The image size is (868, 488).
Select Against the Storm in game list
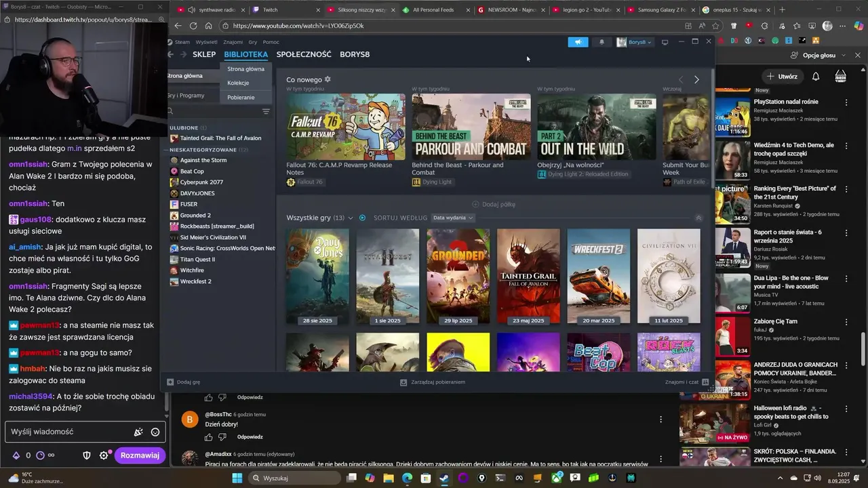tap(203, 160)
